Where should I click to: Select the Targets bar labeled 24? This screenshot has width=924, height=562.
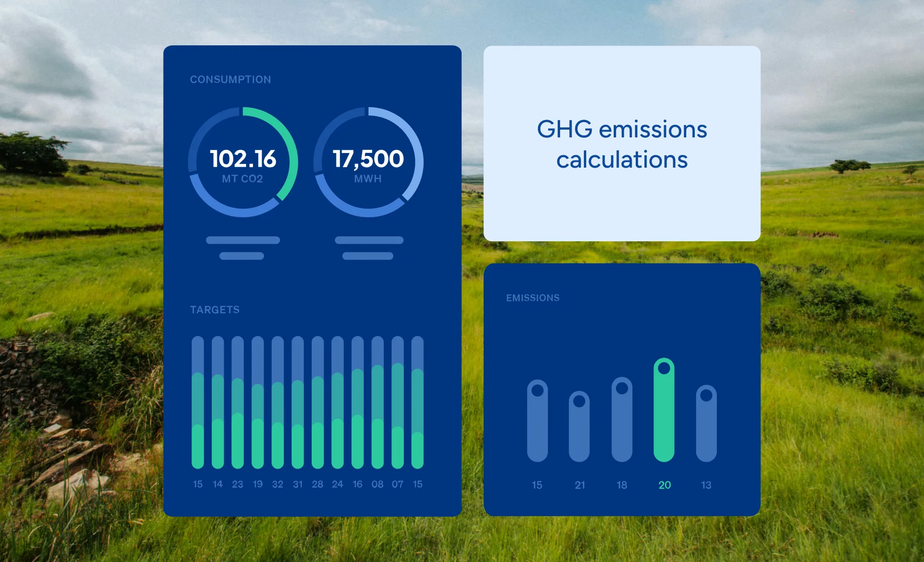point(337,402)
